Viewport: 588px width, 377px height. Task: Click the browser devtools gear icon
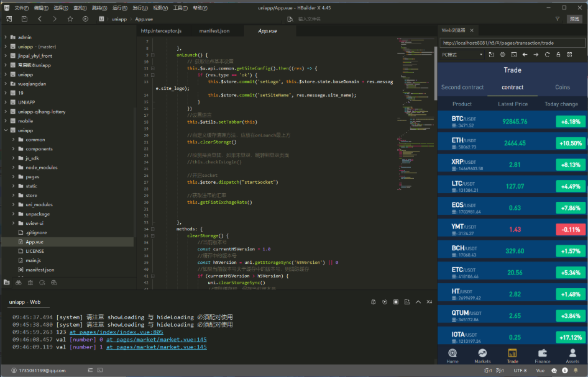pos(502,55)
